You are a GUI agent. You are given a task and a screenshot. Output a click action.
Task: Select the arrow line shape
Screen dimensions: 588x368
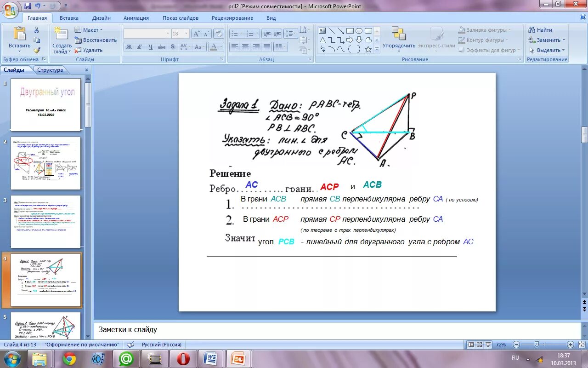pos(340,31)
